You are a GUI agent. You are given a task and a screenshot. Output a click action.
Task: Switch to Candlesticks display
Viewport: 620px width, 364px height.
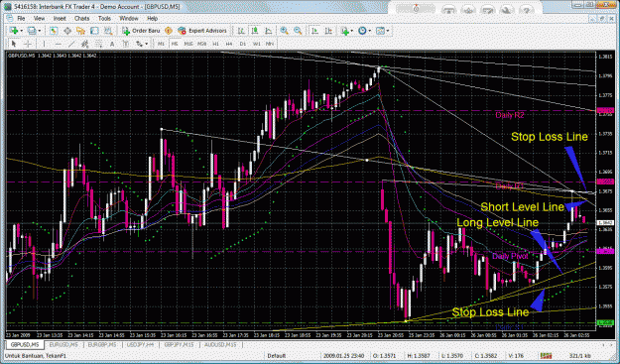pos(255,31)
